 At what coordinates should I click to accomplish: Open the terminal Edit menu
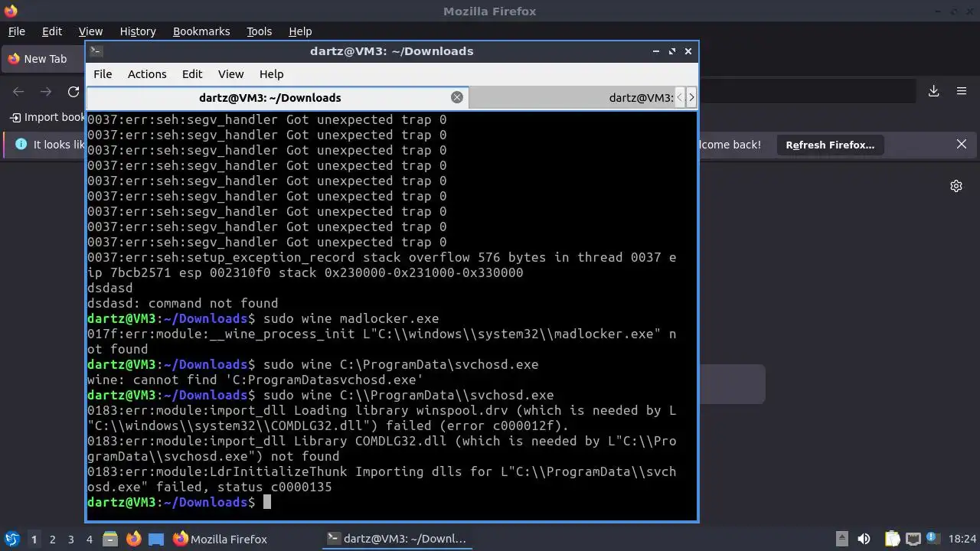[192, 74]
